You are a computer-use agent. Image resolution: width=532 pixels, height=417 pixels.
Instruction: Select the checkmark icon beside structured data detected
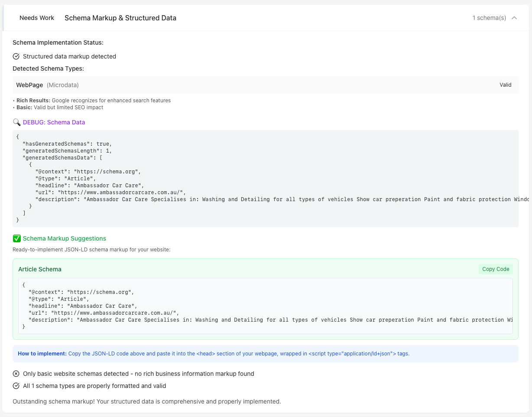coord(16,56)
